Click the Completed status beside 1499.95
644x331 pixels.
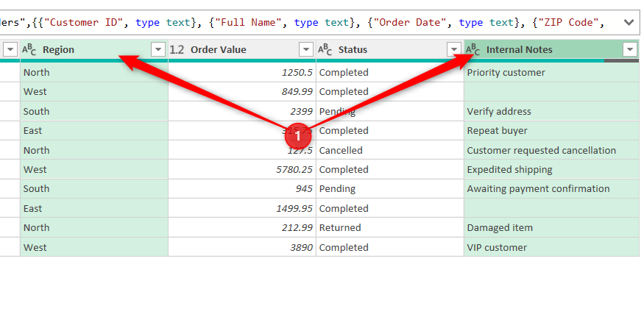pos(390,209)
